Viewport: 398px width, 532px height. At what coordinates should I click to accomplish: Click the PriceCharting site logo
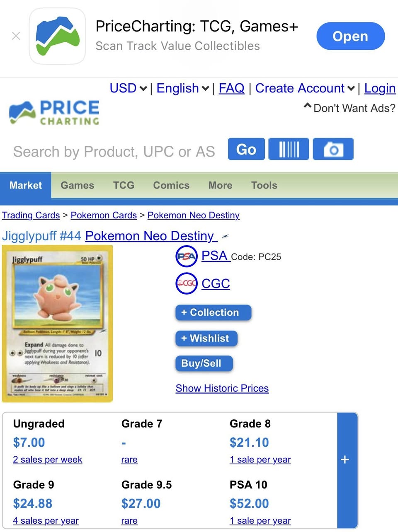[54, 112]
